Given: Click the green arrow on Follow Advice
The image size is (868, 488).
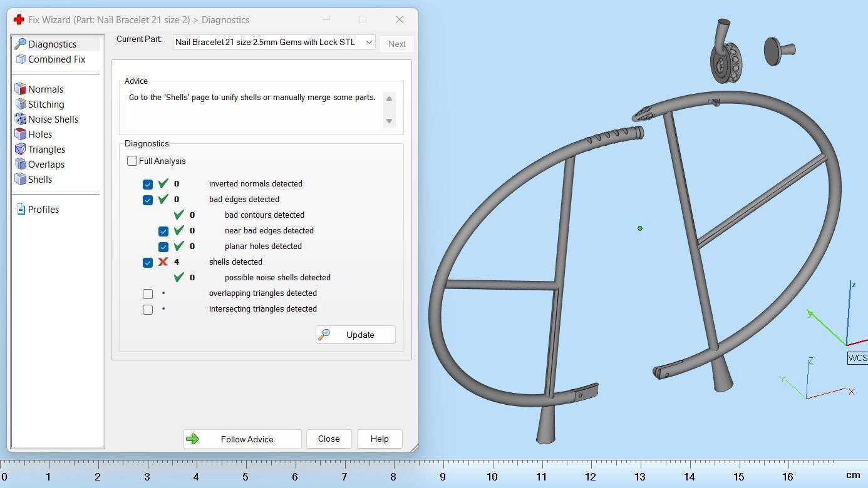Looking at the screenshot, I should click(x=192, y=439).
